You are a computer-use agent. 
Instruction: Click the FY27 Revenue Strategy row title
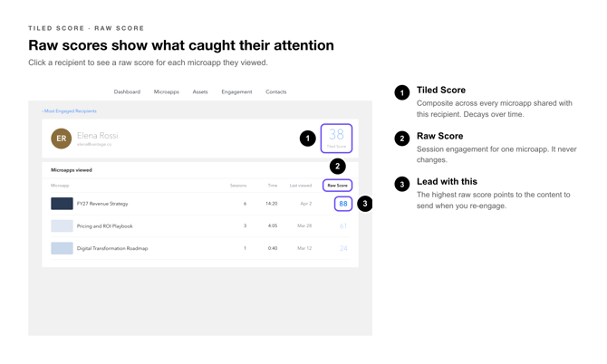coord(102,204)
